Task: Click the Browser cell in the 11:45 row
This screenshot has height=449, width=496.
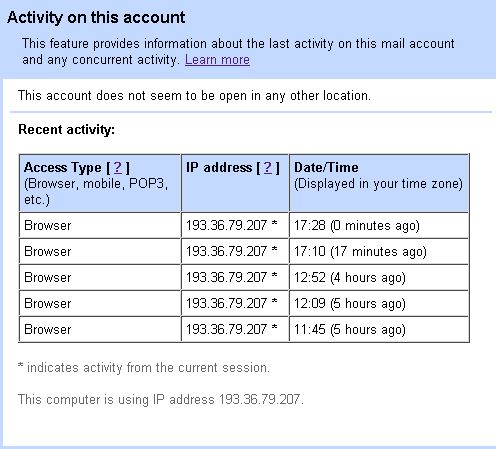Action: pos(100,330)
